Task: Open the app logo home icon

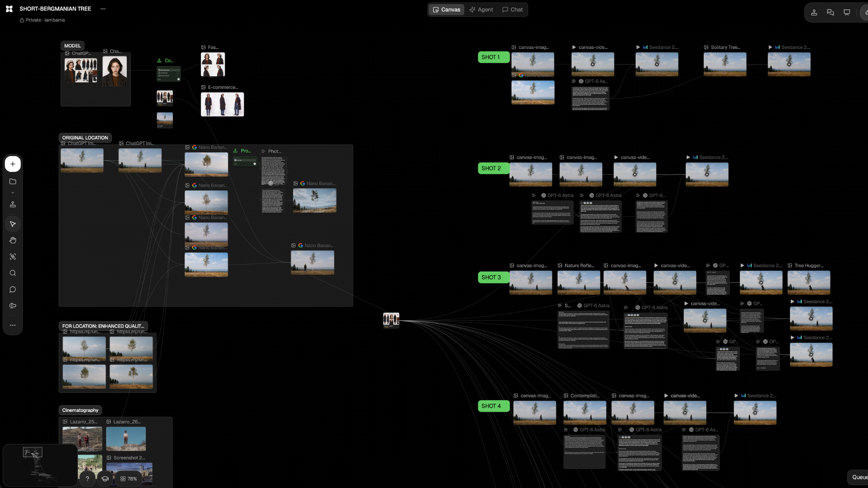Action: point(9,9)
